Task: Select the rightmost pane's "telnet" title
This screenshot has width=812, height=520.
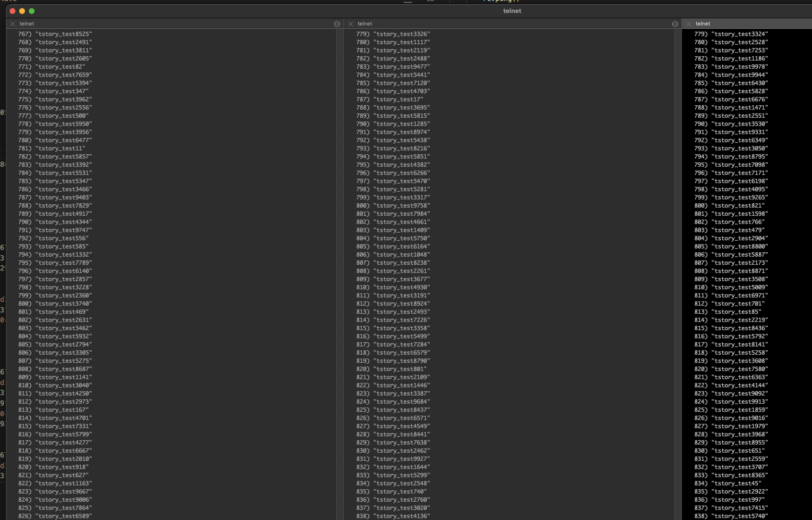Action: click(x=703, y=24)
